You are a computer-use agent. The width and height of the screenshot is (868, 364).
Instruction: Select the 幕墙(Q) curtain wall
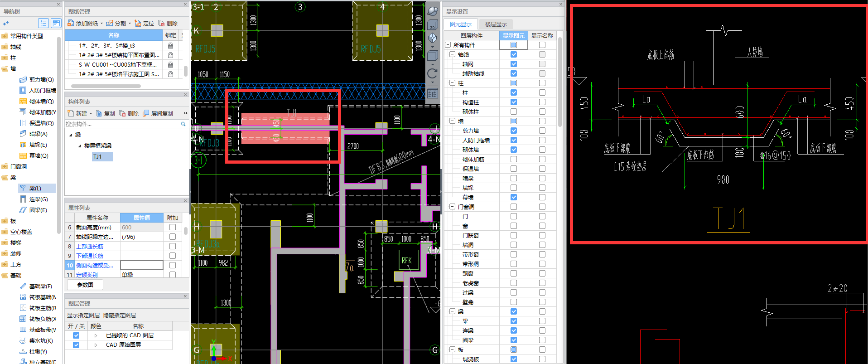click(x=34, y=155)
